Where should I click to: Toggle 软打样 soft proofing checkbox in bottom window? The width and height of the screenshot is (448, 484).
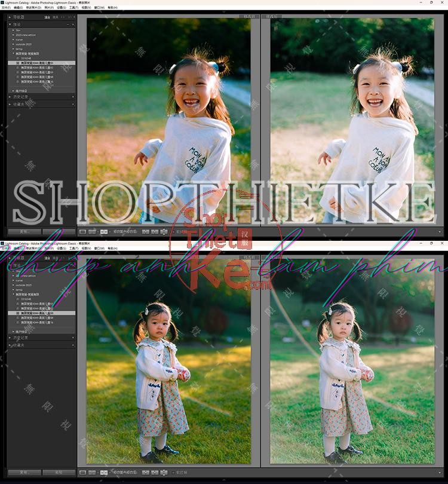pyautogui.click(x=174, y=472)
